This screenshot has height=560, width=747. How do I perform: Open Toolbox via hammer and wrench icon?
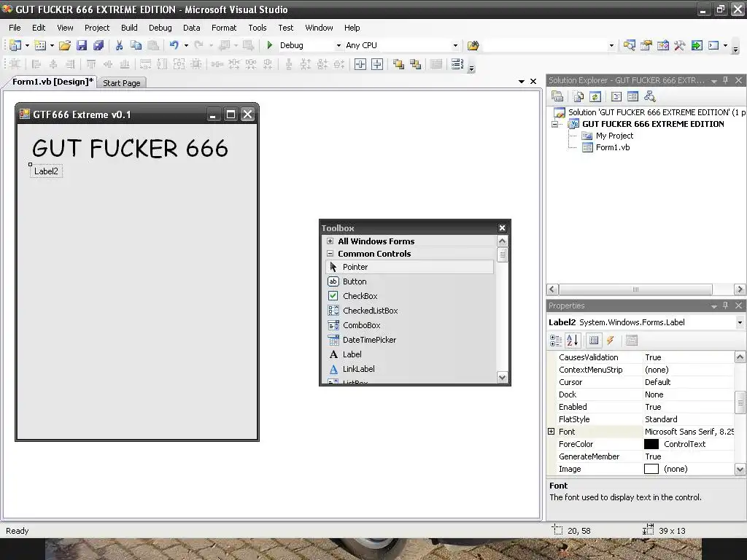(x=680, y=45)
